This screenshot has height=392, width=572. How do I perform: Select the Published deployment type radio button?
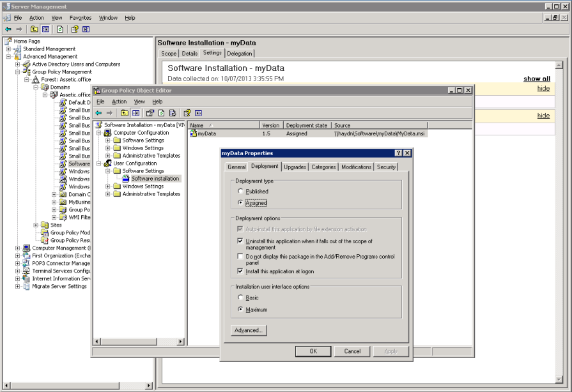pyautogui.click(x=240, y=192)
